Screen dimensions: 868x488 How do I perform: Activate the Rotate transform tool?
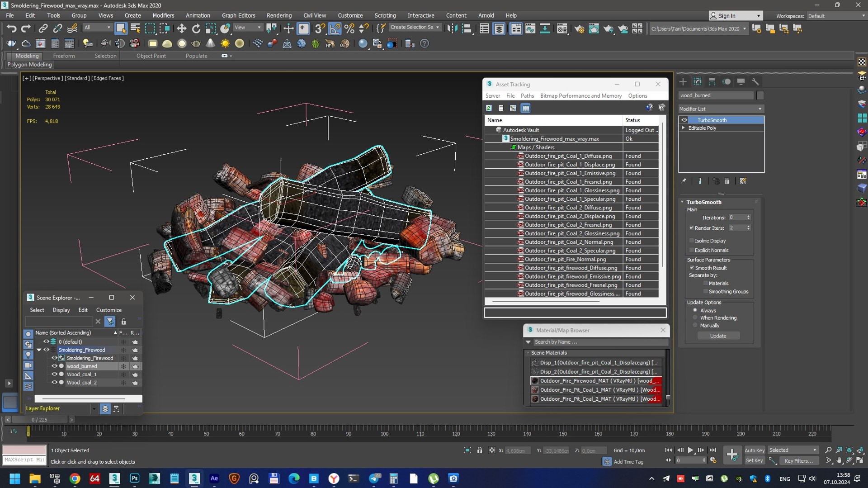tap(196, 28)
